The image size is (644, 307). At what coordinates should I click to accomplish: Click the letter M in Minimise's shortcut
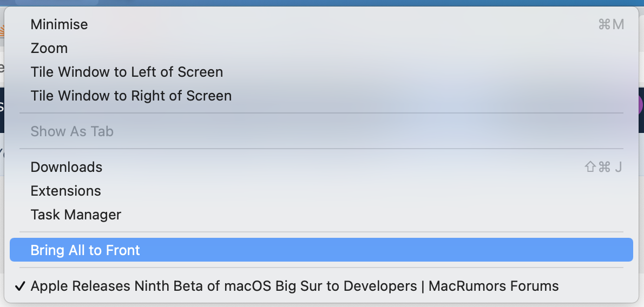618,24
